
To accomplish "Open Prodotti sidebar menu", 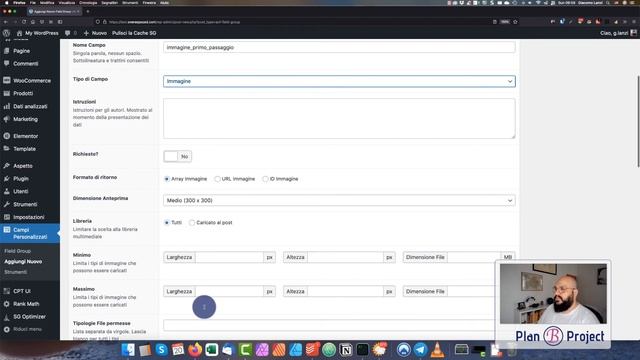I will point(23,93).
